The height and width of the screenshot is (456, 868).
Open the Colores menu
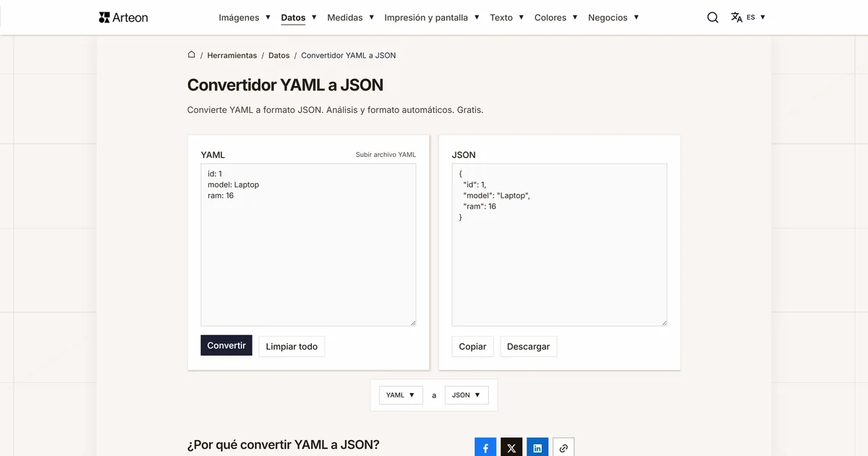pyautogui.click(x=556, y=17)
